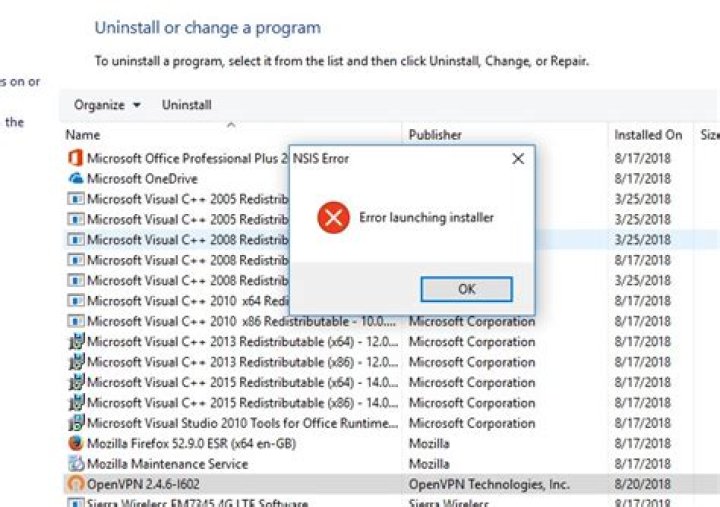Click Microsoft Corporation in the 2013 (x64) row
The height and width of the screenshot is (507, 720).
pos(472,342)
